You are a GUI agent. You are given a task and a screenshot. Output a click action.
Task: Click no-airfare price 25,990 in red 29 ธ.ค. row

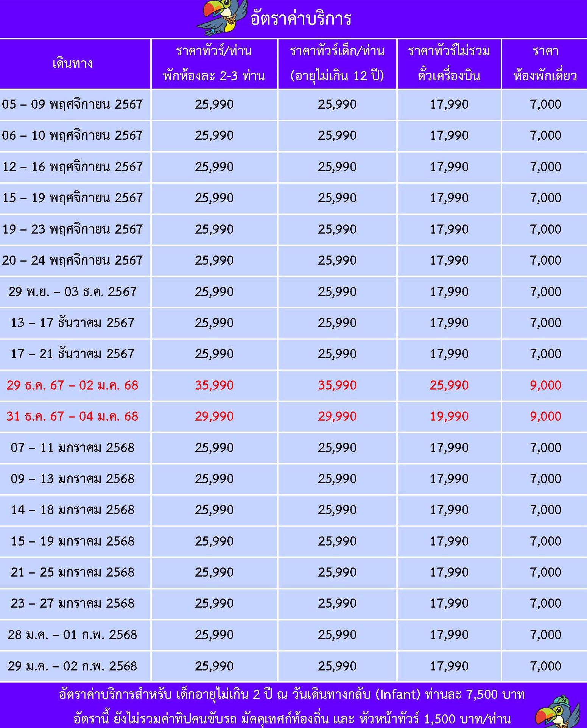[449, 385]
